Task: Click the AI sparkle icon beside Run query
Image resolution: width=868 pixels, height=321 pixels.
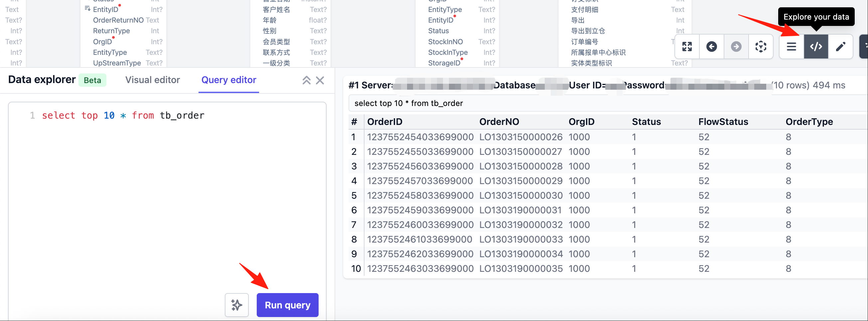Action: click(x=236, y=305)
